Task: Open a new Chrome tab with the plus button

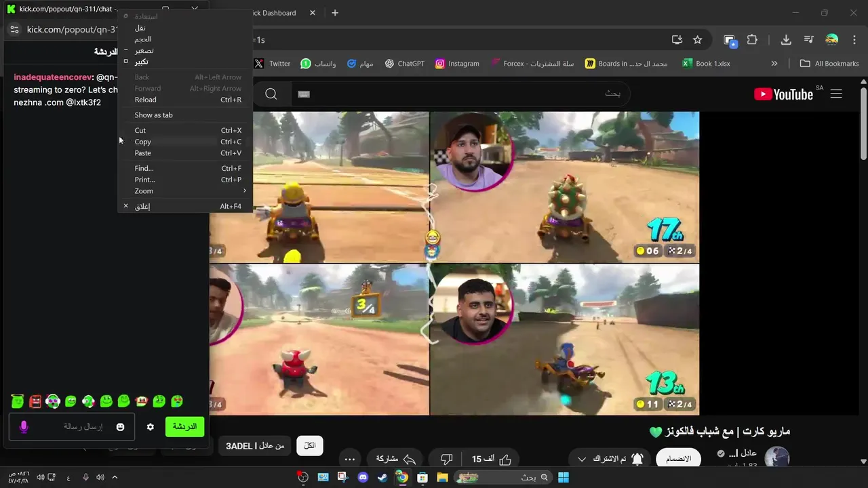Action: click(334, 13)
